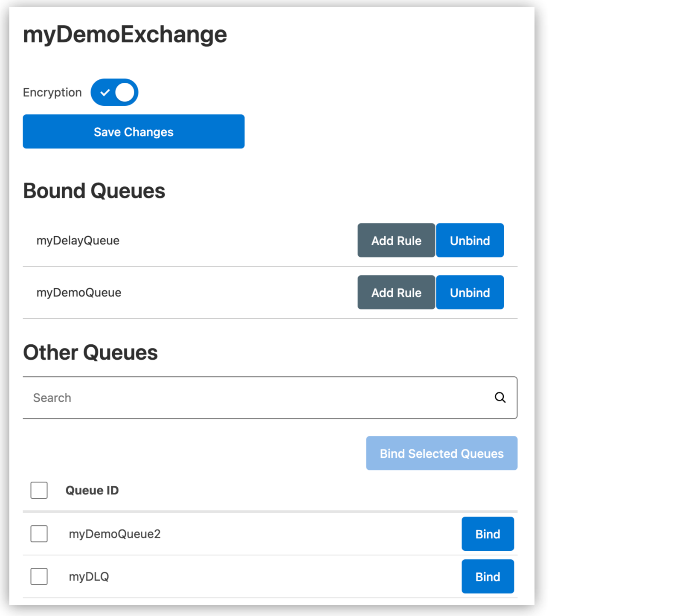Image resolution: width=691 pixels, height=616 pixels.
Task: Select the myDemoQueue name
Action: (x=78, y=292)
